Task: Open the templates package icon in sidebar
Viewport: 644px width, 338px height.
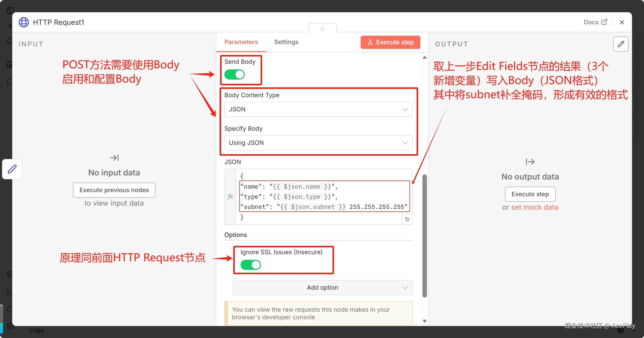Action: tap(10, 274)
